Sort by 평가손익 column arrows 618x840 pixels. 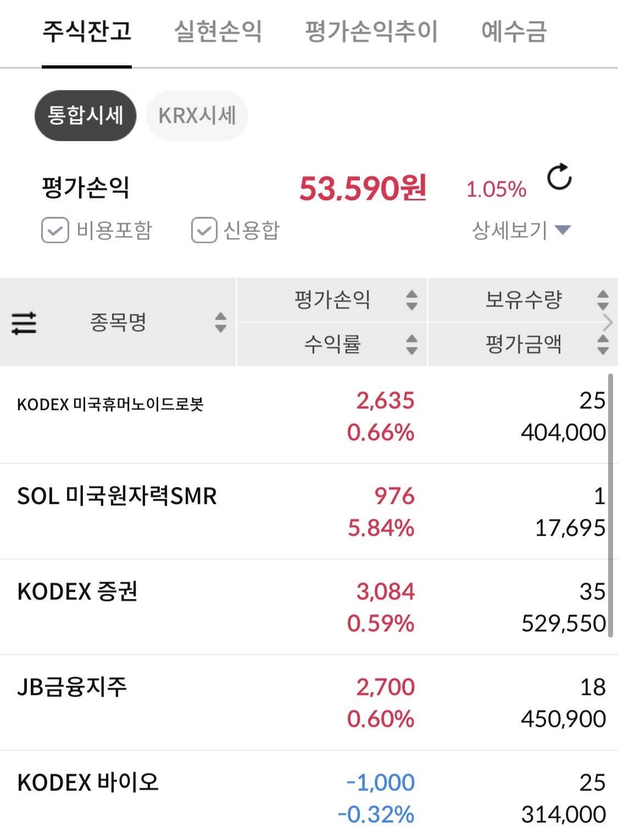[x=411, y=300]
